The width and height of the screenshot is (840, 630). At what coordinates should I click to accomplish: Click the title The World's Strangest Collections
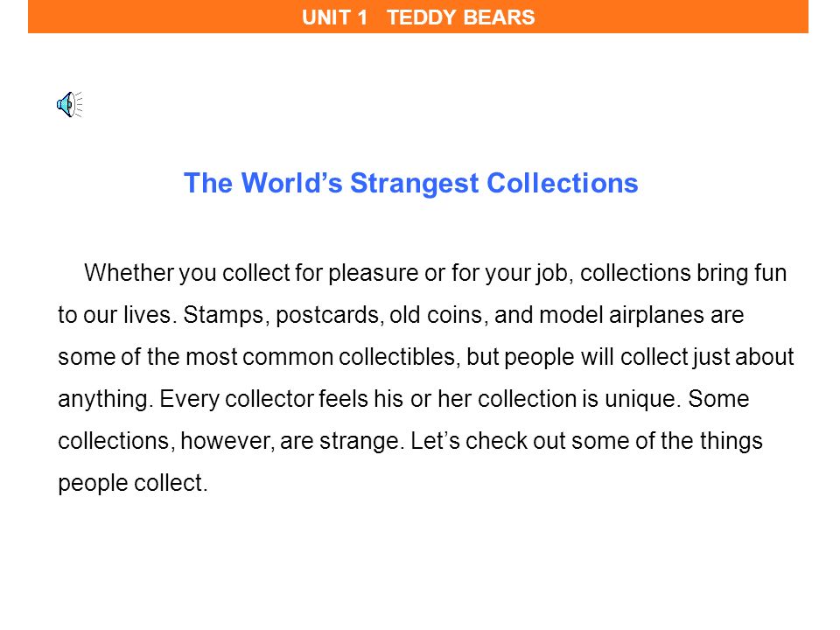(x=411, y=183)
